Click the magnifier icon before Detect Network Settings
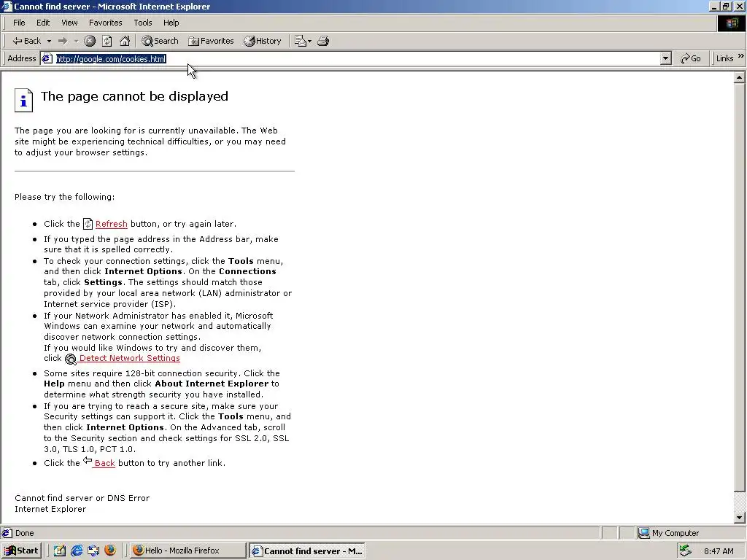The width and height of the screenshot is (747, 560). [x=71, y=359]
